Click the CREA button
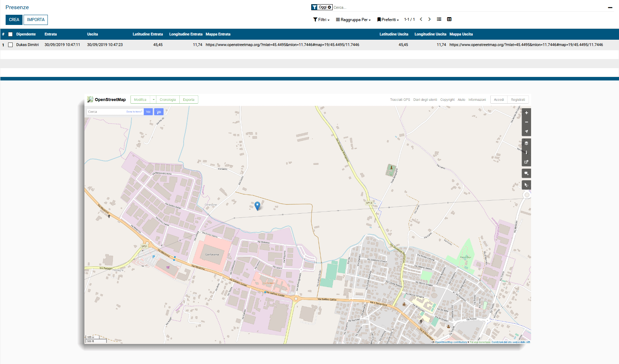 tap(14, 20)
